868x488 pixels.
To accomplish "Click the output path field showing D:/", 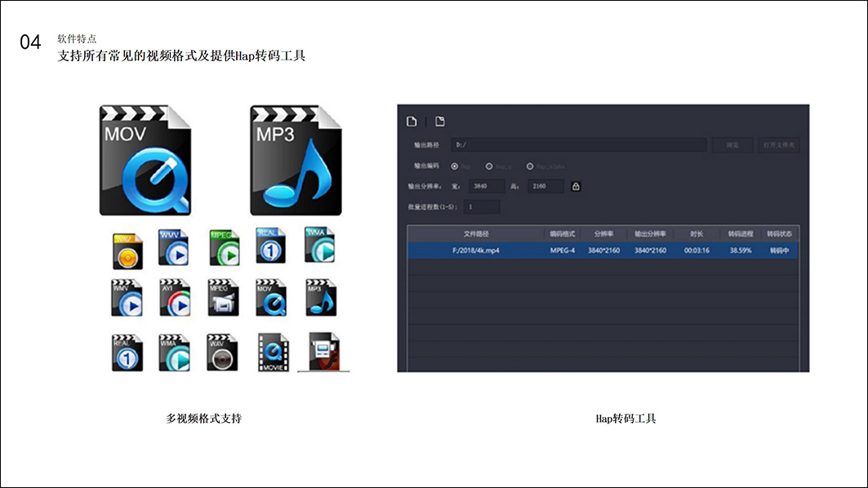I will pyautogui.click(x=578, y=145).
